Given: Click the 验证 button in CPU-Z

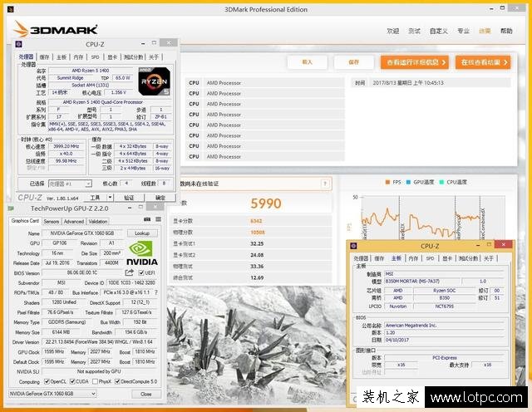Looking at the screenshot, I should (129, 198).
